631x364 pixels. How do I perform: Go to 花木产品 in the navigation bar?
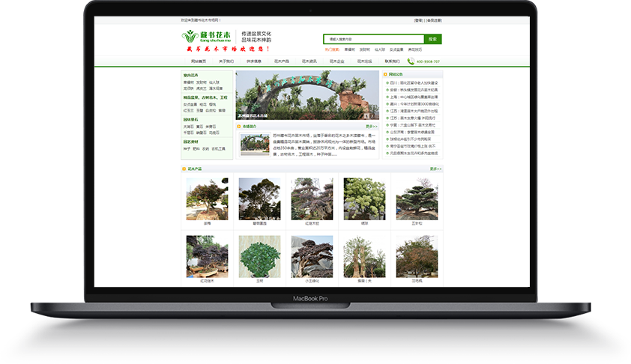[282, 61]
